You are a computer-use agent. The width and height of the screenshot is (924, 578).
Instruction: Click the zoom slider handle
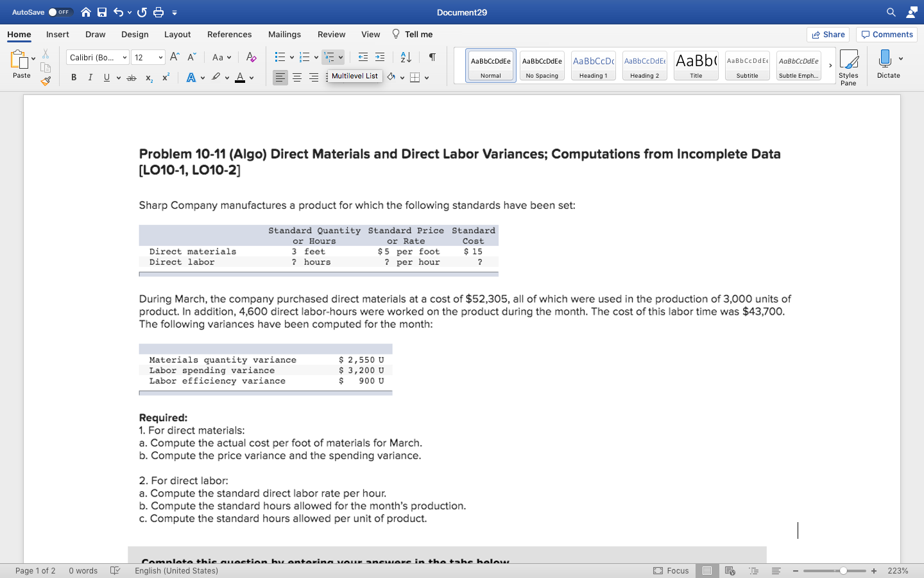click(x=843, y=570)
